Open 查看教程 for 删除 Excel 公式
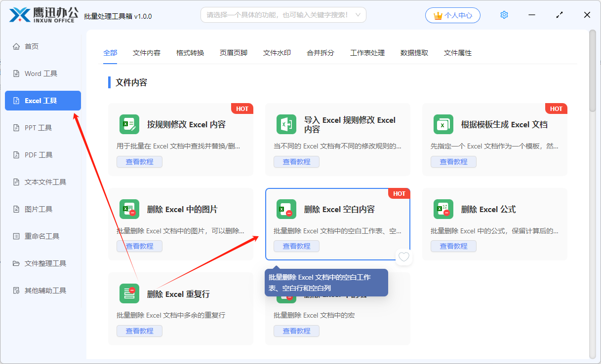This screenshot has width=601, height=364. point(453,246)
